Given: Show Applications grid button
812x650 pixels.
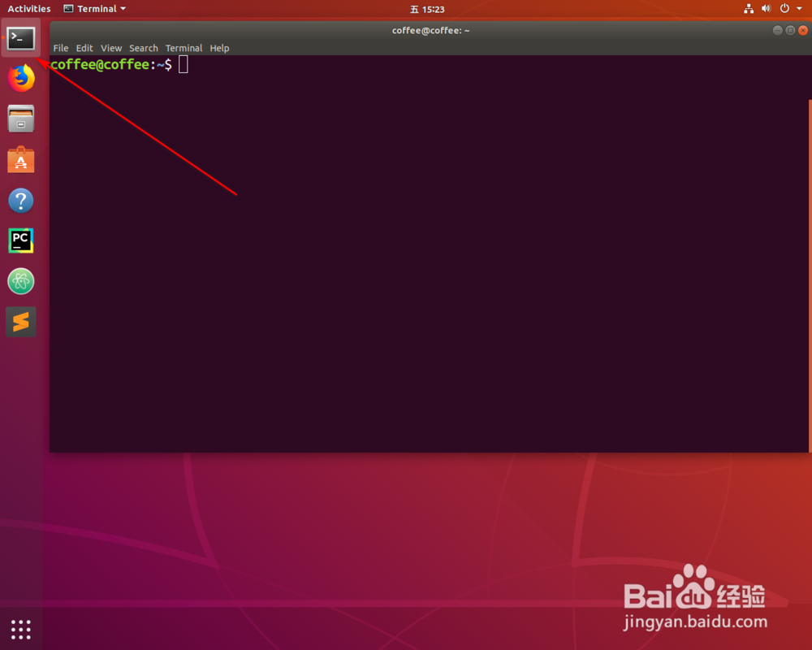Looking at the screenshot, I should coord(21,629).
